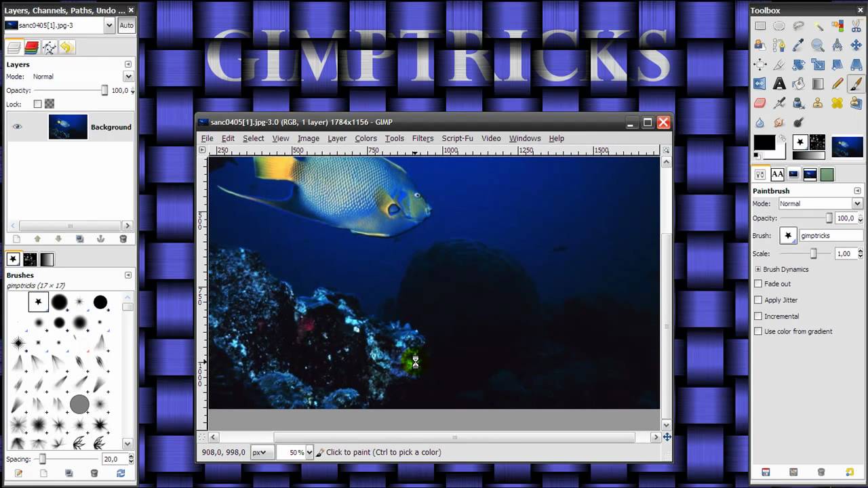Enable Use color from gradient
The height and width of the screenshot is (488, 868).
[758, 331]
